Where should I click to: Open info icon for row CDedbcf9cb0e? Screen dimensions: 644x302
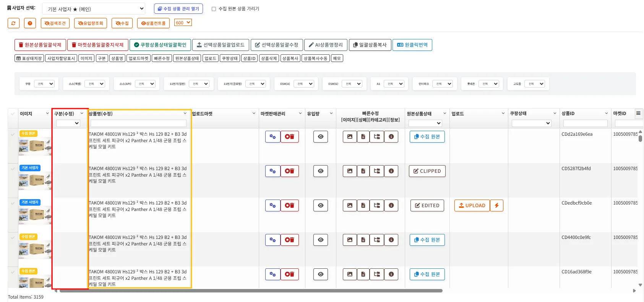(x=391, y=205)
